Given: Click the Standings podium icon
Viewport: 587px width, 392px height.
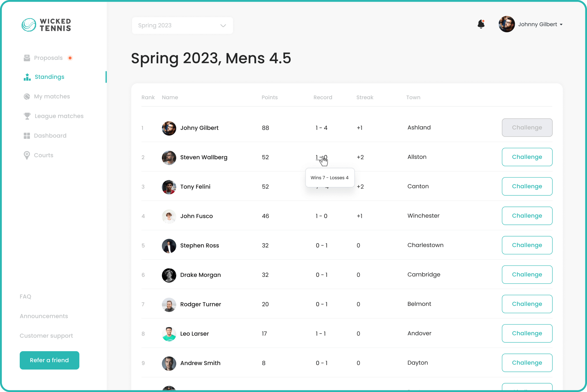Looking at the screenshot, I should (27, 77).
